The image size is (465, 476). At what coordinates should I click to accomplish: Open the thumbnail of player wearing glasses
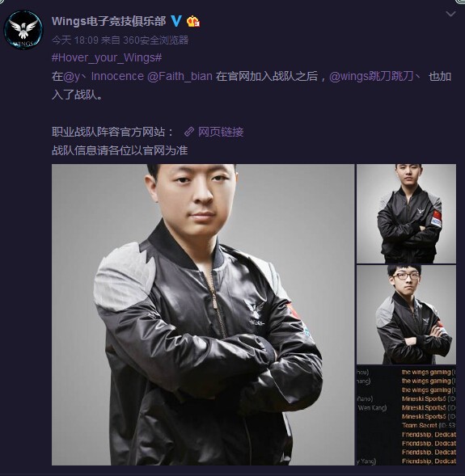(406, 314)
